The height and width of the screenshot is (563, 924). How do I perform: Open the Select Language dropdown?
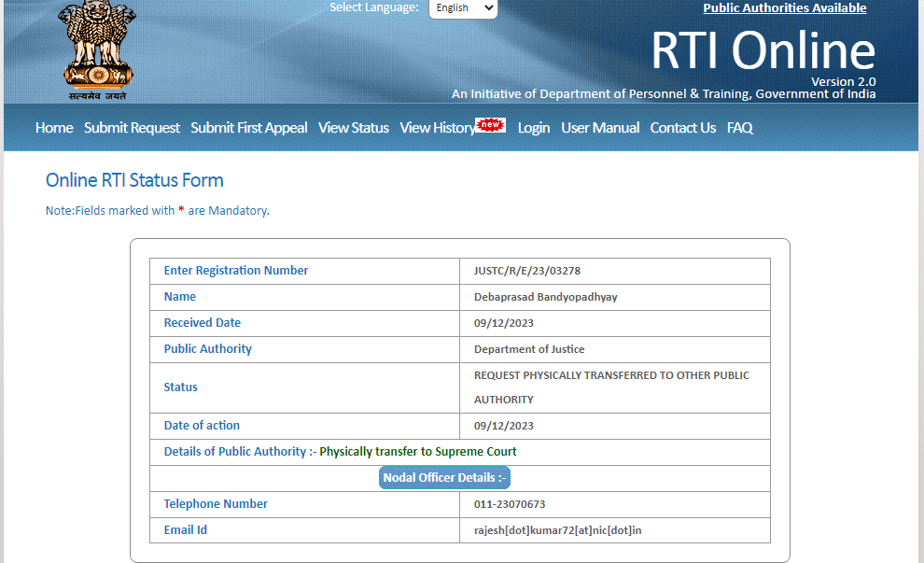(x=463, y=8)
